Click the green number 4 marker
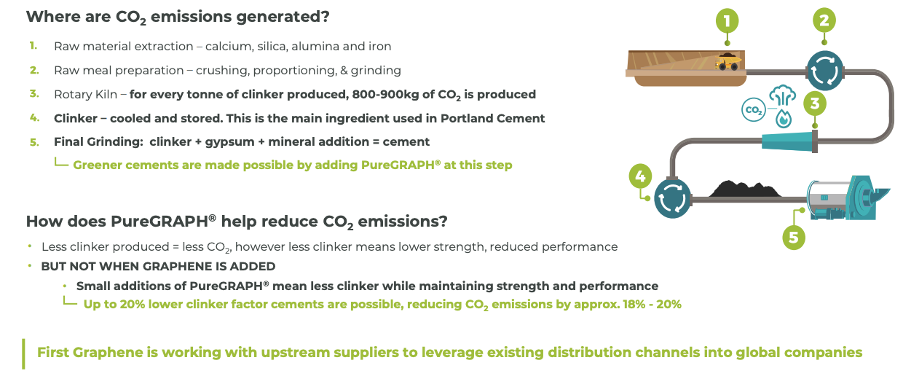The height and width of the screenshot is (380, 904). pyautogui.click(x=642, y=177)
